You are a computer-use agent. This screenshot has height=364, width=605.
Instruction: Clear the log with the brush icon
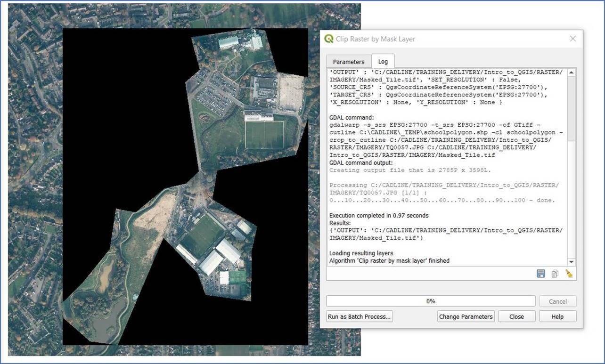pyautogui.click(x=569, y=273)
